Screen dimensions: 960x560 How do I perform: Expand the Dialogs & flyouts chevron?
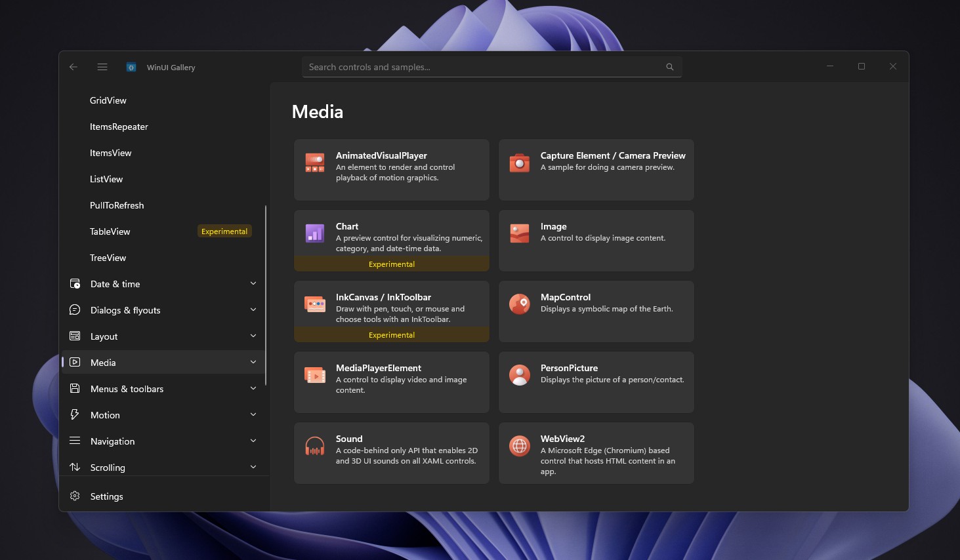pyautogui.click(x=253, y=310)
